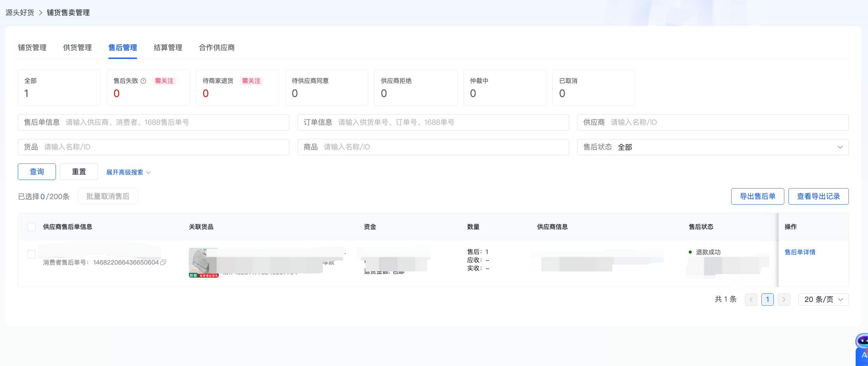Tick the checkbox for the first row

(x=32, y=254)
